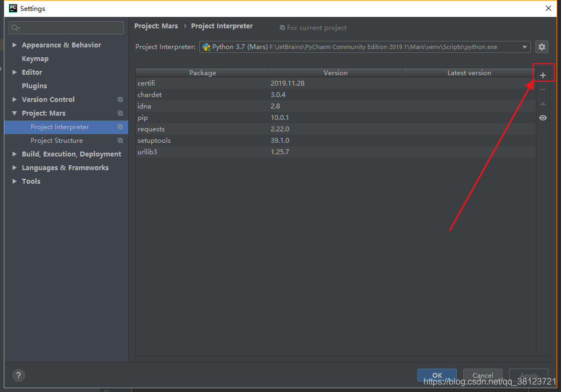
Task: Open the Project Interpreter dropdown
Action: 524,47
